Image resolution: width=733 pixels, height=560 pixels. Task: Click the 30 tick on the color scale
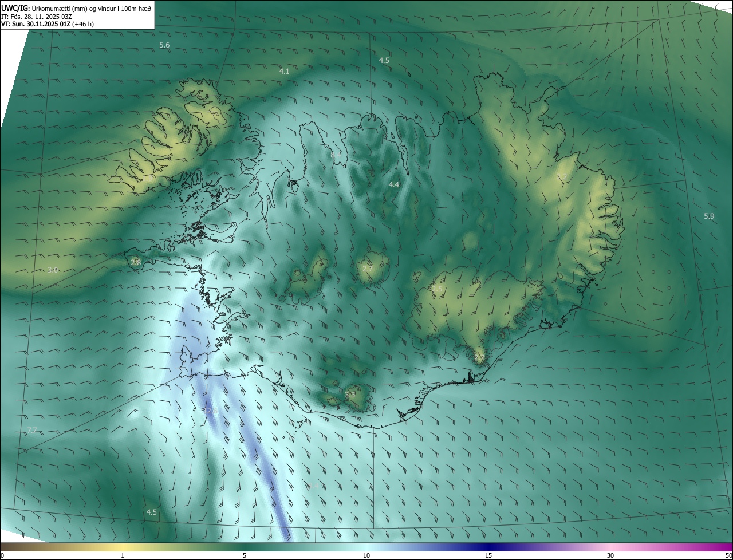(x=610, y=555)
